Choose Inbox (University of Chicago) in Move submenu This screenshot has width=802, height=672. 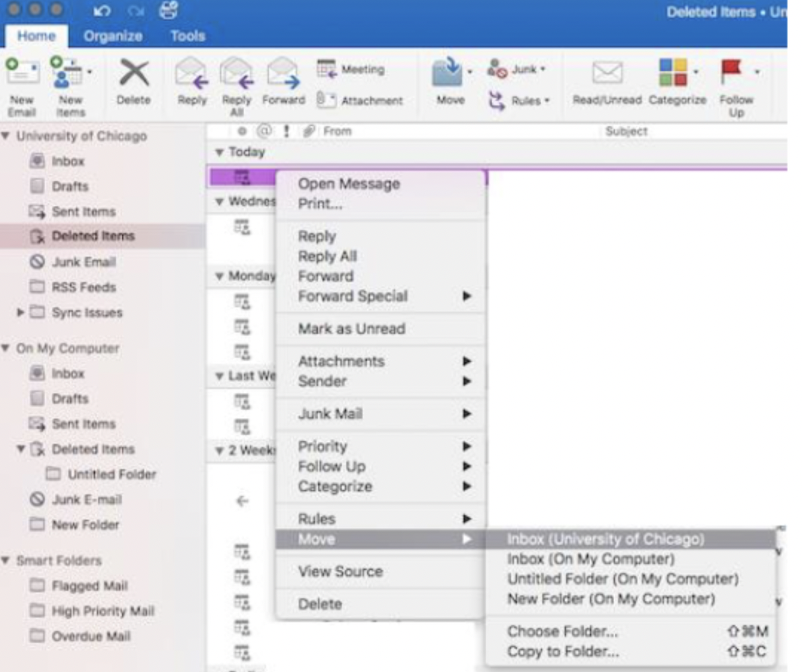605,539
